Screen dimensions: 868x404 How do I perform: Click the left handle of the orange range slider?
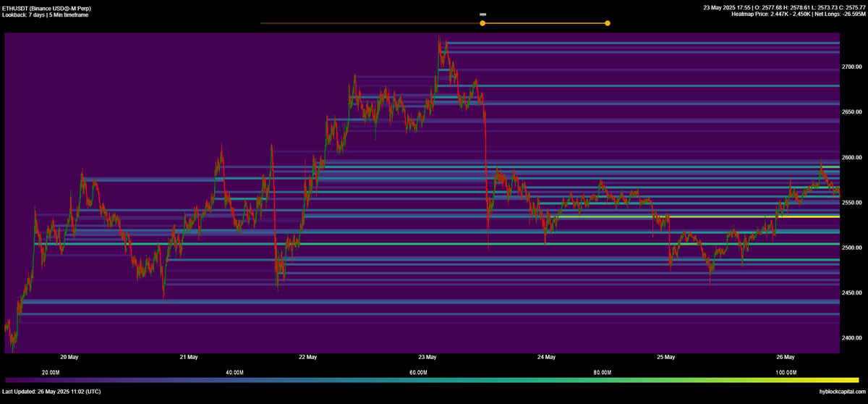click(x=482, y=23)
